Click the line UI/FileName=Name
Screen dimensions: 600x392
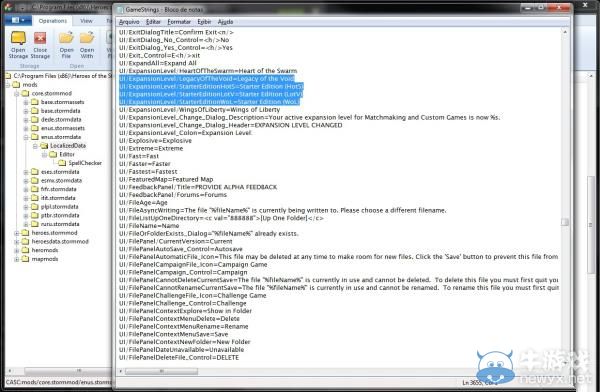[149, 225]
